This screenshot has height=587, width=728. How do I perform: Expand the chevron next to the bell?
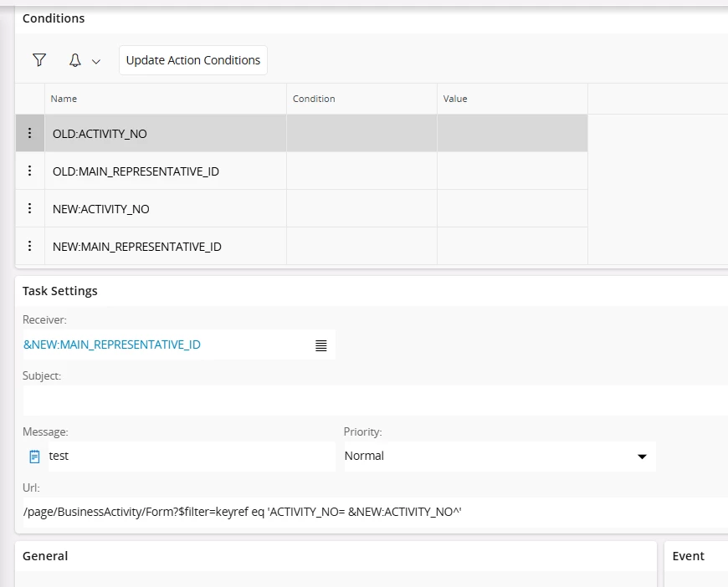tap(96, 61)
